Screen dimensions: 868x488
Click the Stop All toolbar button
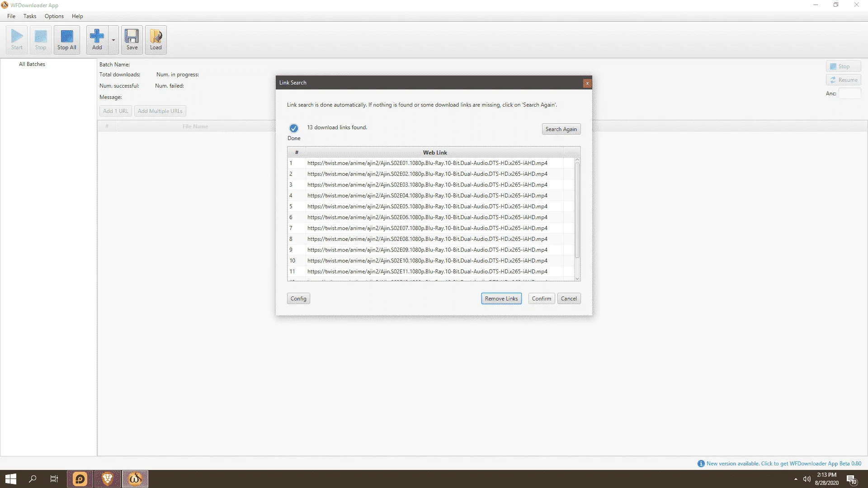click(67, 40)
